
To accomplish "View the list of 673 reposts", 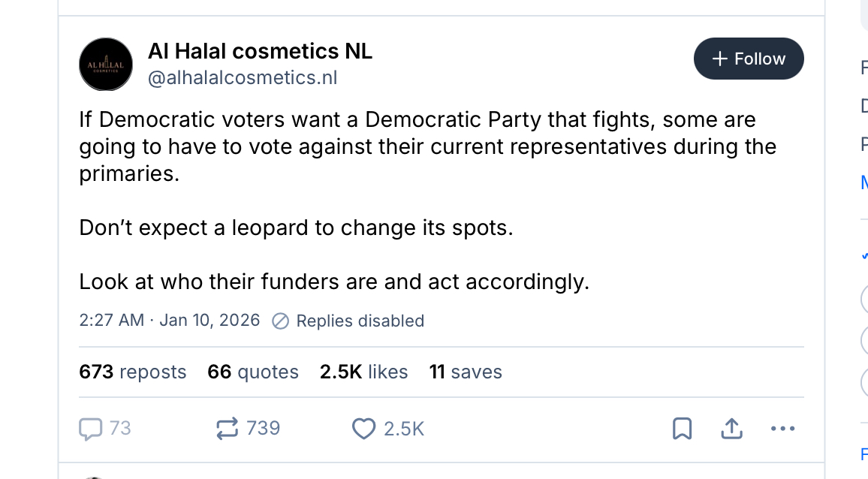I will tap(133, 372).
